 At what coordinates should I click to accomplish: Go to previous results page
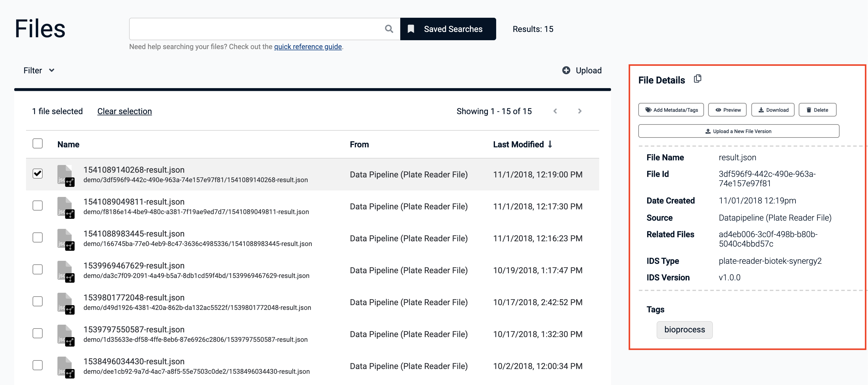555,111
